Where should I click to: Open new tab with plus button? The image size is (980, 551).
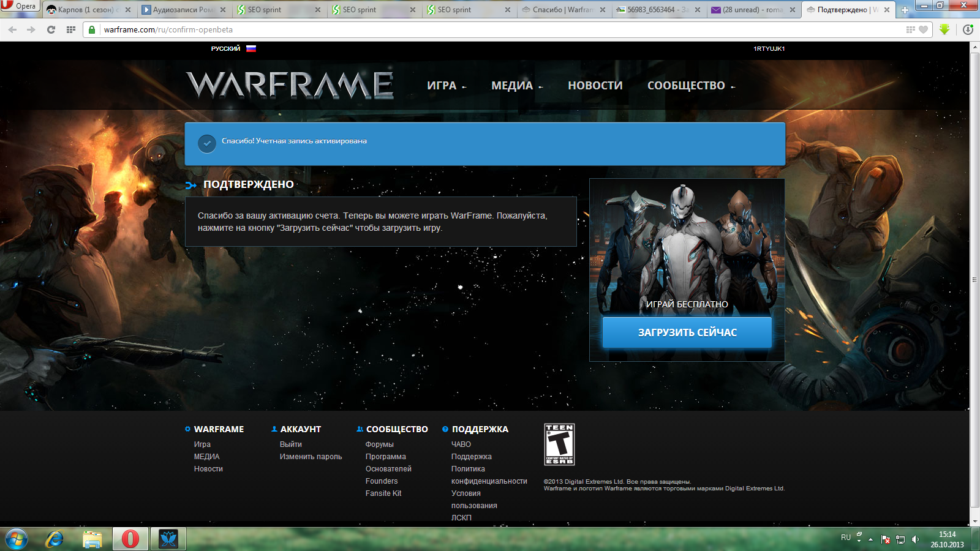tap(905, 10)
